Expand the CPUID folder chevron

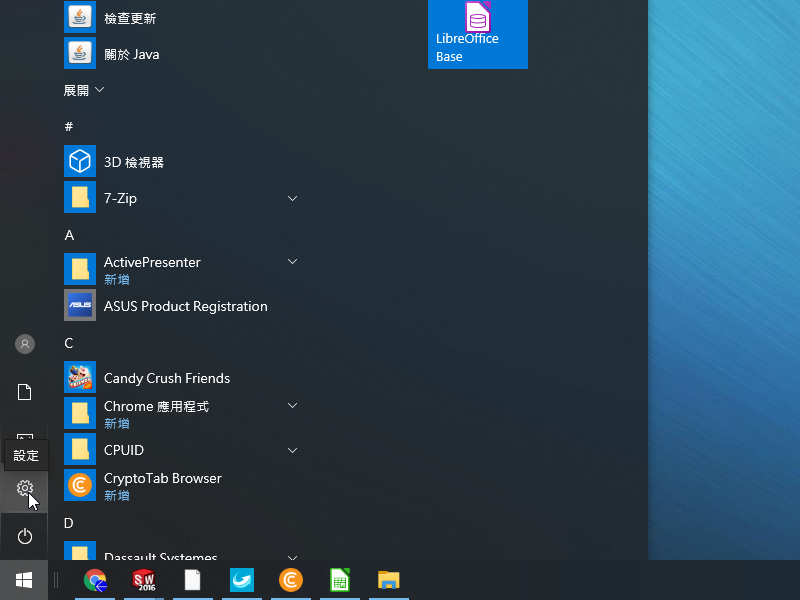click(x=292, y=451)
